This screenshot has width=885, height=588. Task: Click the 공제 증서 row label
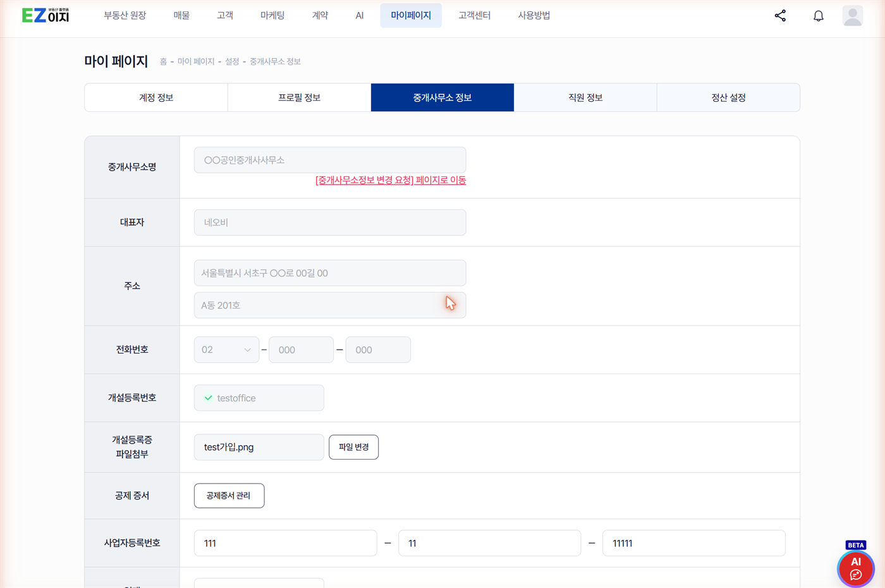pos(132,496)
